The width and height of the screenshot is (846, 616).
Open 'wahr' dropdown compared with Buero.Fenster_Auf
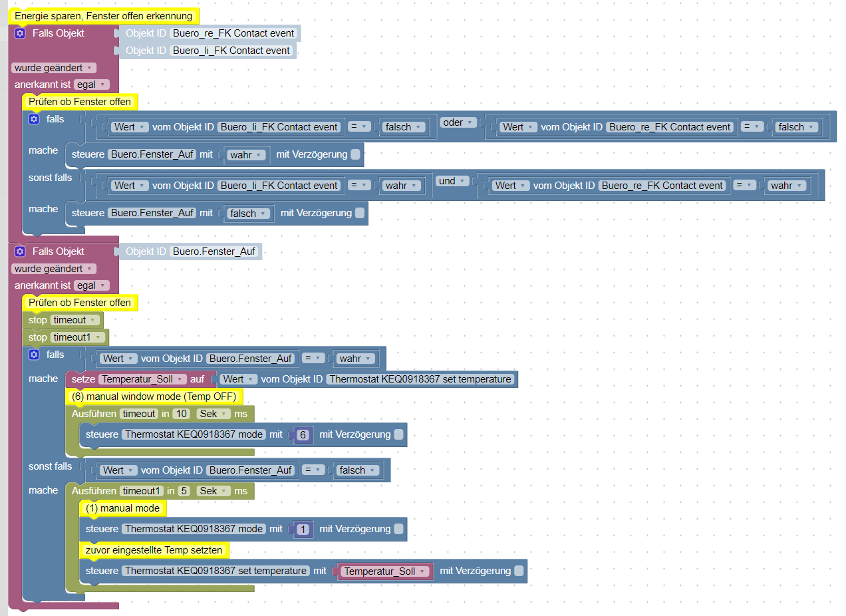click(x=356, y=359)
